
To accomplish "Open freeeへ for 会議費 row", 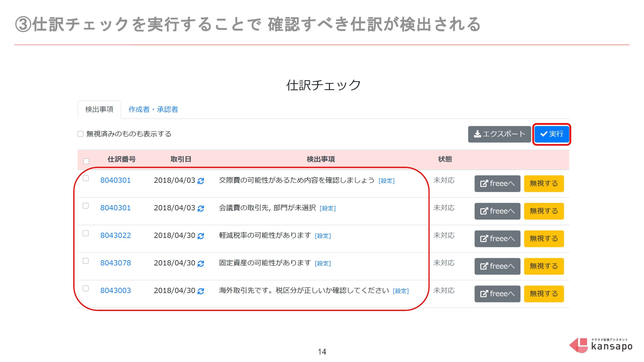I will 497,211.
